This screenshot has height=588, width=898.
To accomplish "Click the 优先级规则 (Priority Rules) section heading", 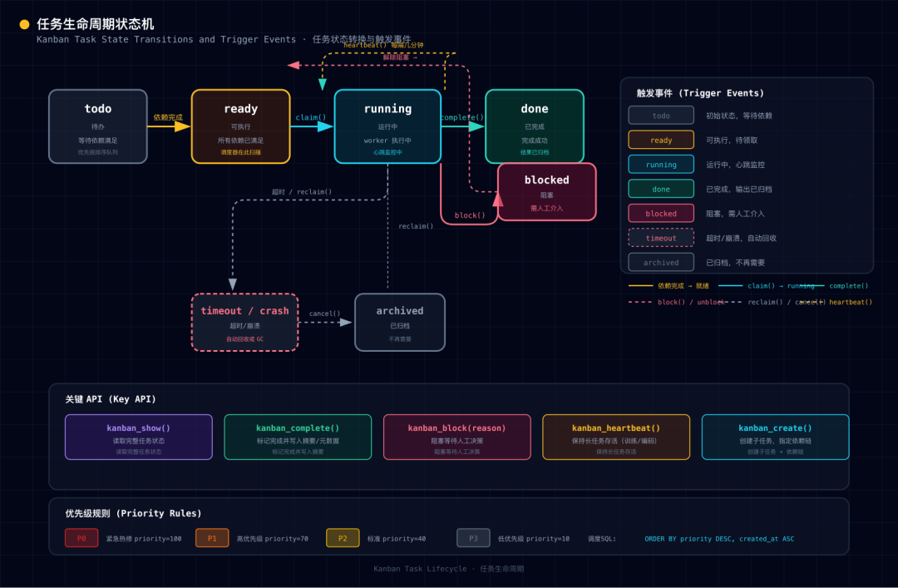I will coord(133,513).
